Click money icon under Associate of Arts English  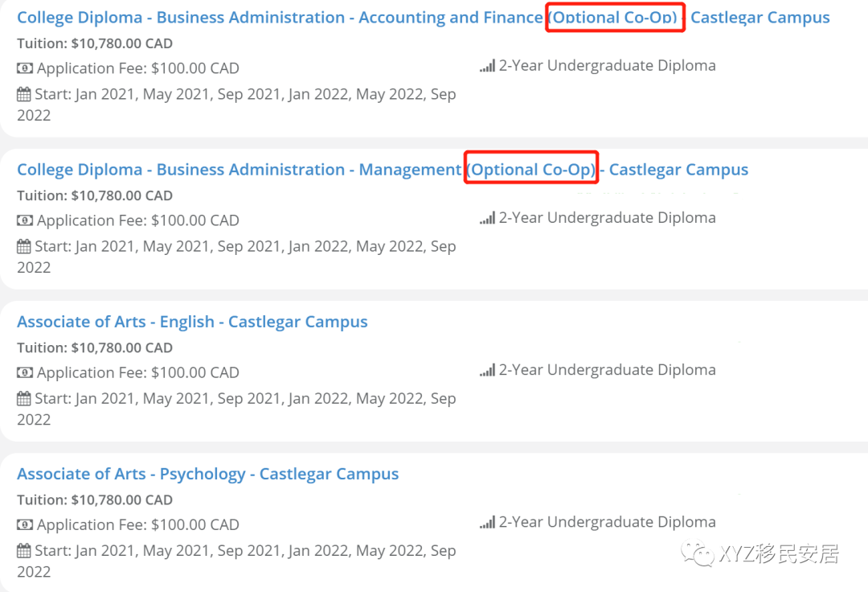25,372
